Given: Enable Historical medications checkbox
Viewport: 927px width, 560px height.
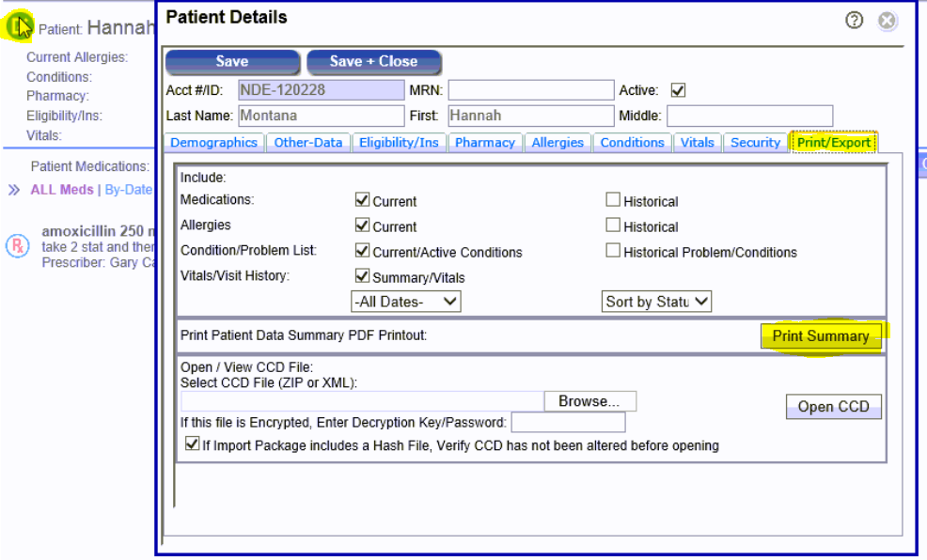Looking at the screenshot, I should coord(613,200).
